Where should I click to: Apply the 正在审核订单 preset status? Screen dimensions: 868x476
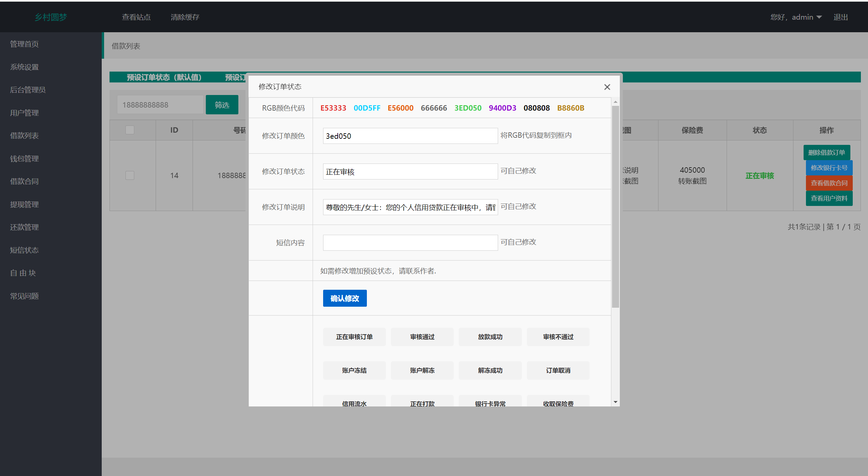tap(354, 337)
